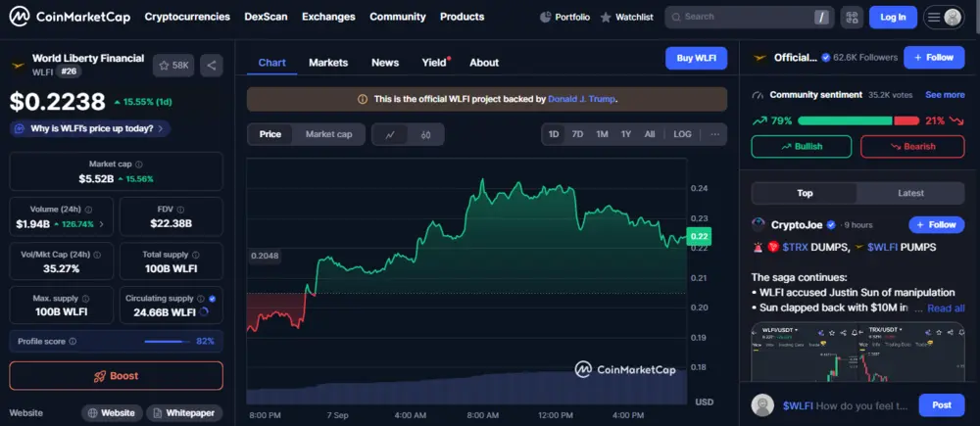Click the Profile score progress bar
980x426 pixels.
[167, 342]
